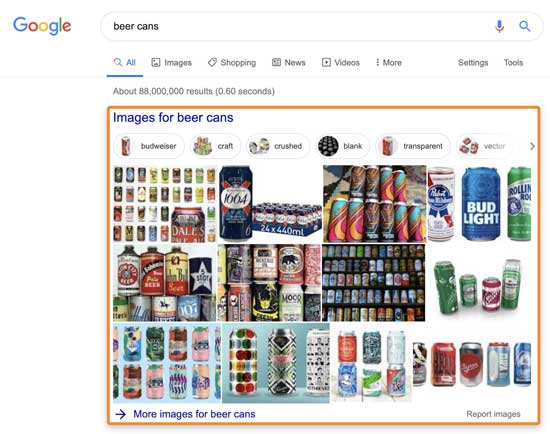The height and width of the screenshot is (434, 550).
Task: Click the three-dot icon next to More
Action: 377,62
